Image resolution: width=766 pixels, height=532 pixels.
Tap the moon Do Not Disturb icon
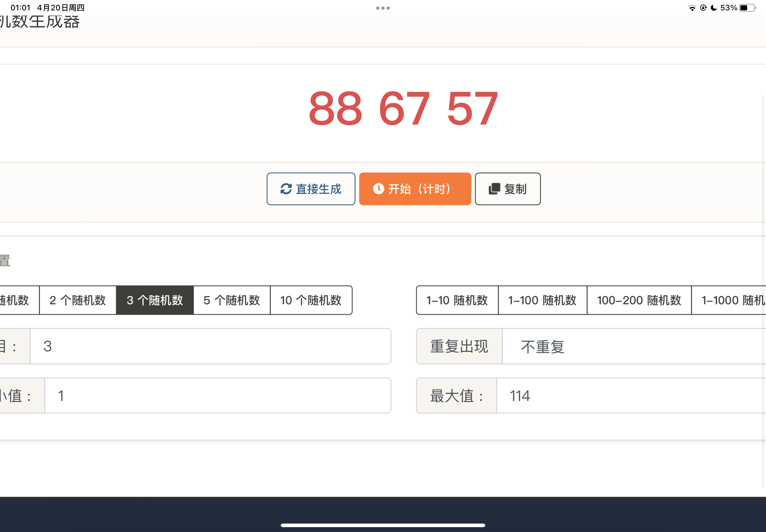[x=714, y=8]
